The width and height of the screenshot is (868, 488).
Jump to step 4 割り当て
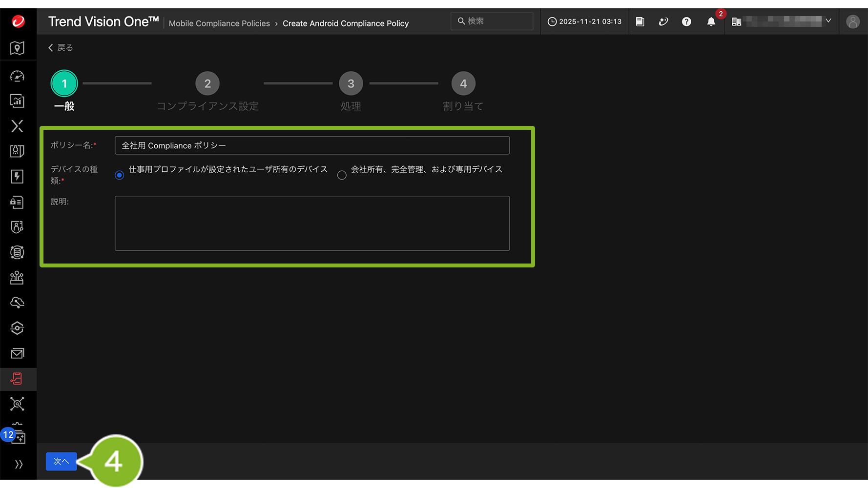pyautogui.click(x=463, y=84)
